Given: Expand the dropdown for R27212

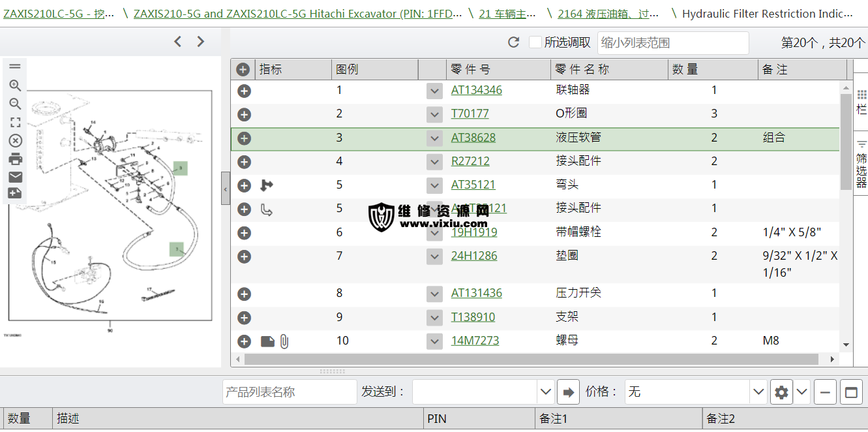Looking at the screenshot, I should [435, 162].
